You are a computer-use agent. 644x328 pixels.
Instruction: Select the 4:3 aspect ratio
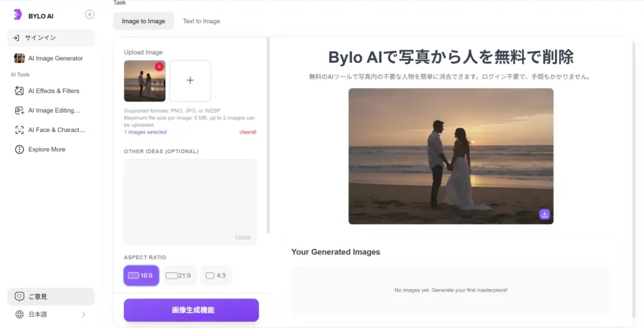(x=216, y=275)
